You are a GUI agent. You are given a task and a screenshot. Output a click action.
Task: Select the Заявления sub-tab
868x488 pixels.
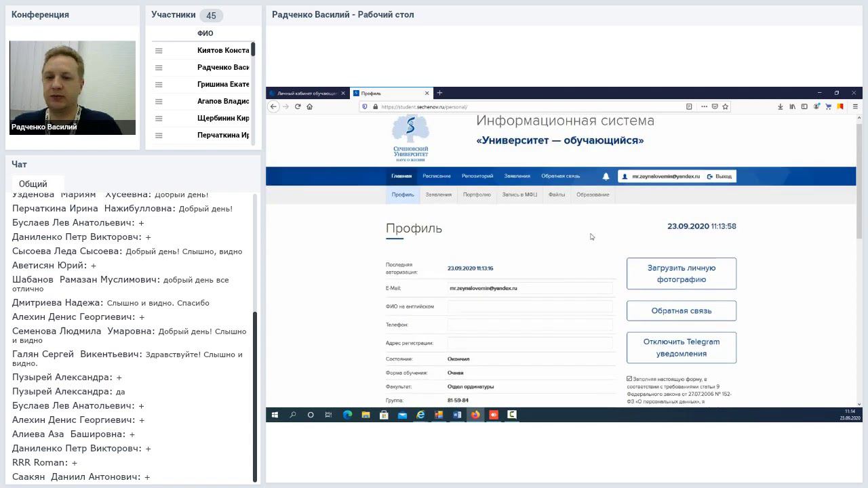click(x=439, y=195)
